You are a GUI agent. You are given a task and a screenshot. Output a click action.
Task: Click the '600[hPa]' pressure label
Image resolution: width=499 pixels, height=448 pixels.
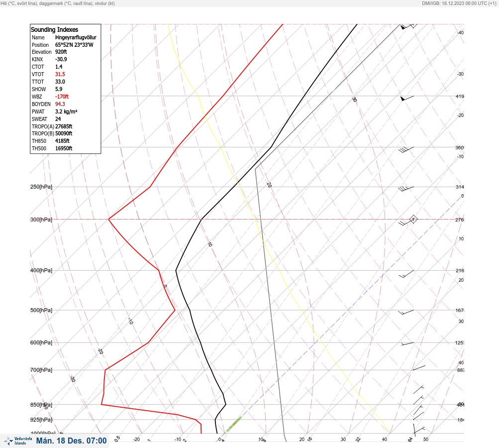(41, 342)
